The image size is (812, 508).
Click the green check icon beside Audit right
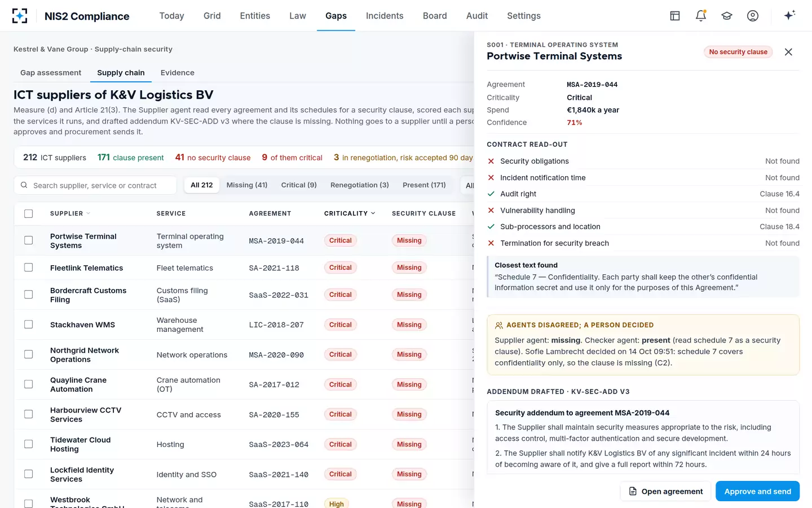coord(491,194)
